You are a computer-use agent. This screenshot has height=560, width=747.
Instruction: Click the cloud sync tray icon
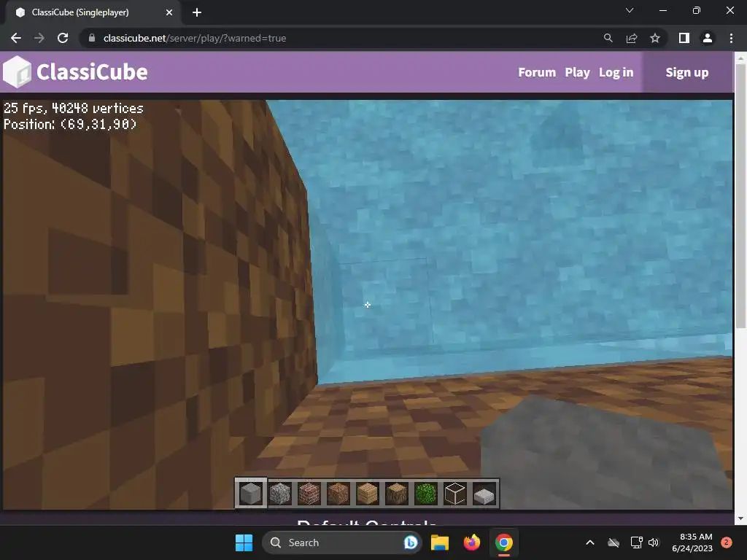614,542
